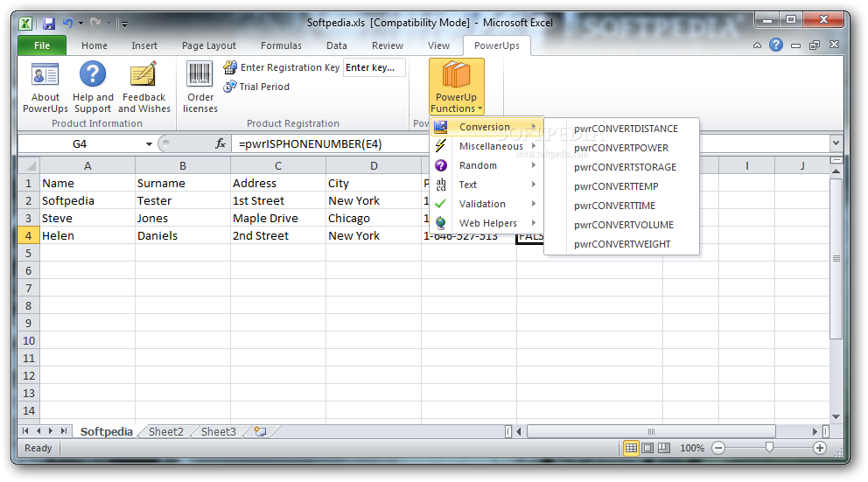Switch to the Sheet3 tab
Viewport: 868px width, 482px height.
[218, 431]
